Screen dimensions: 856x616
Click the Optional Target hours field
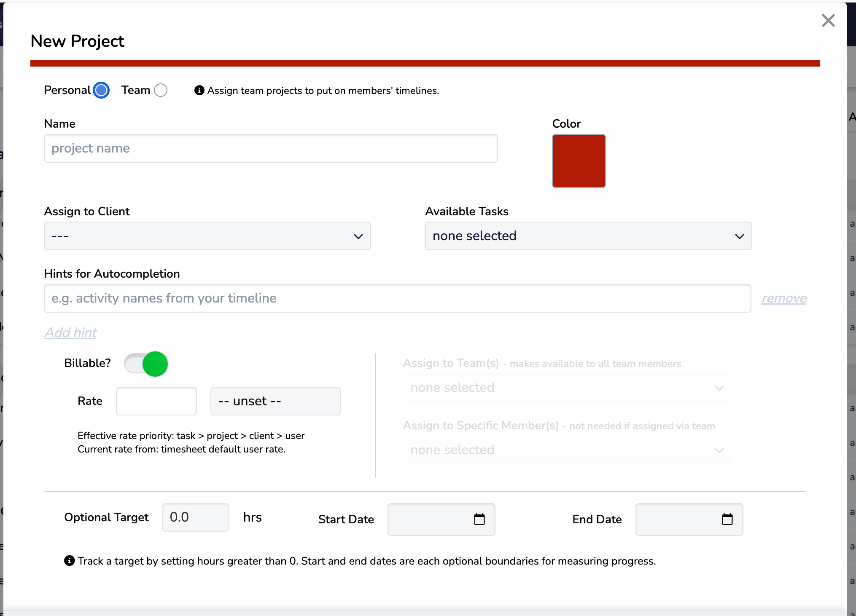(x=195, y=517)
